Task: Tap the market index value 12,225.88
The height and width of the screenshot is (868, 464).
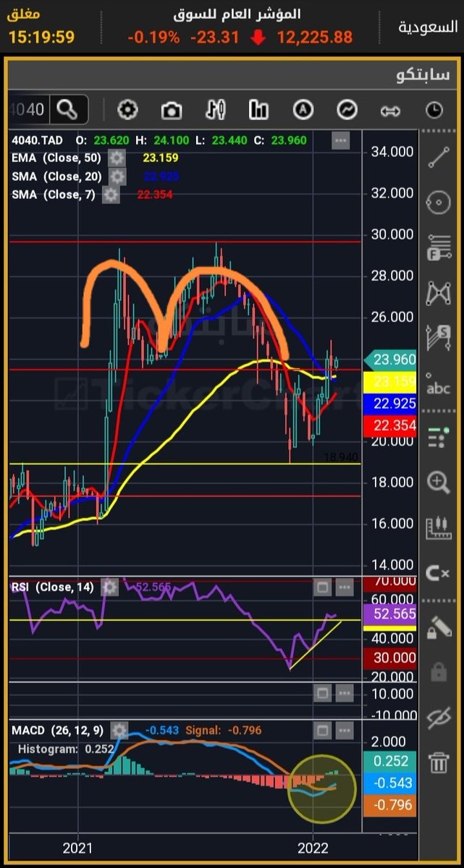Action: [314, 37]
